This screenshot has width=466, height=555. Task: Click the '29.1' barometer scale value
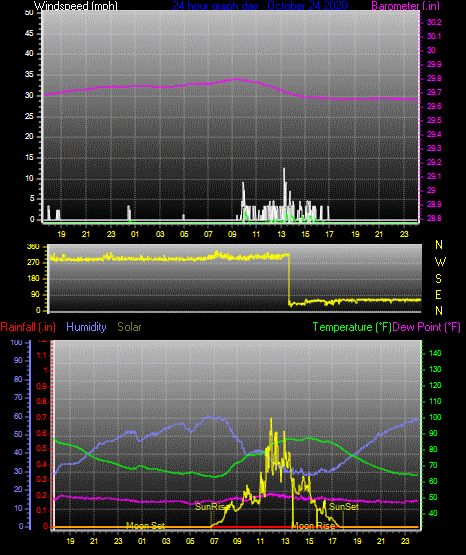[434, 176]
